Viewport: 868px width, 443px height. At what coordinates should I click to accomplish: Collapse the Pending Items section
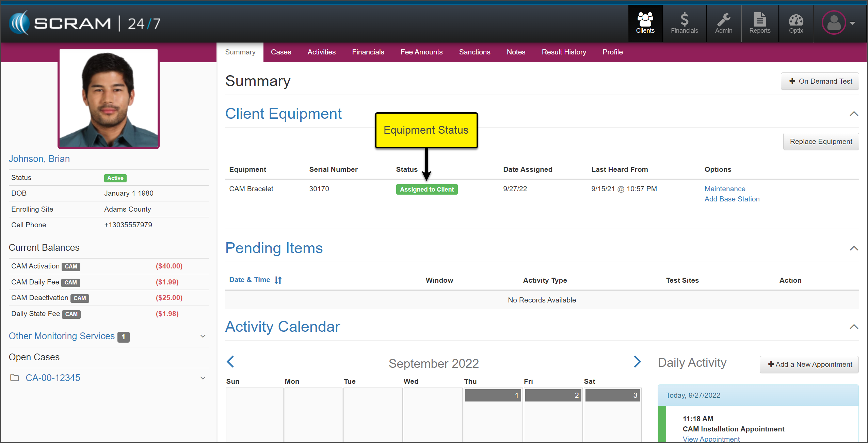tap(854, 248)
